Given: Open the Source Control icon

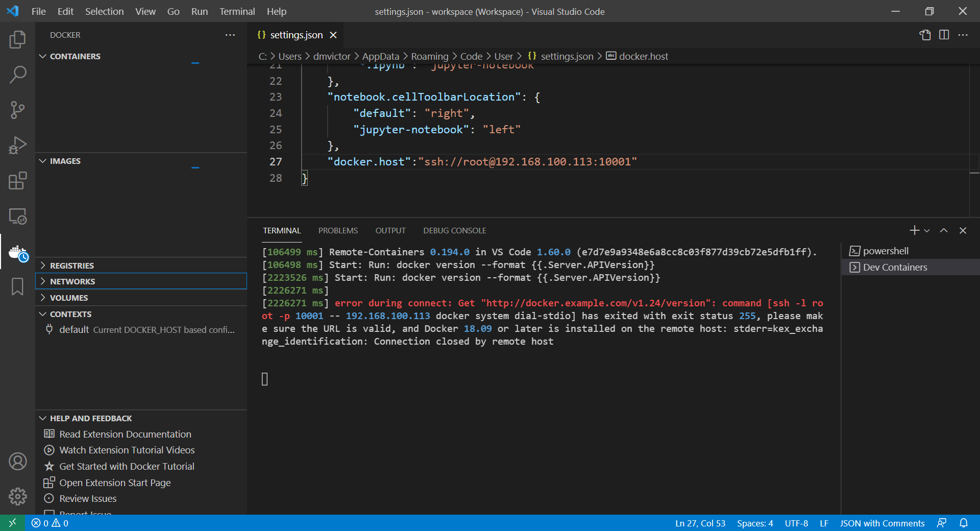Looking at the screenshot, I should 17,110.
